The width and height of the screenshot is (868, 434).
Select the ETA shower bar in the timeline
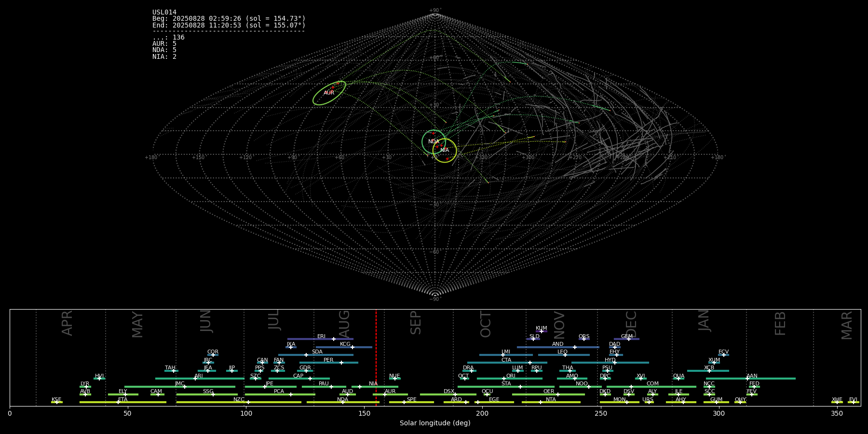[123, 402]
